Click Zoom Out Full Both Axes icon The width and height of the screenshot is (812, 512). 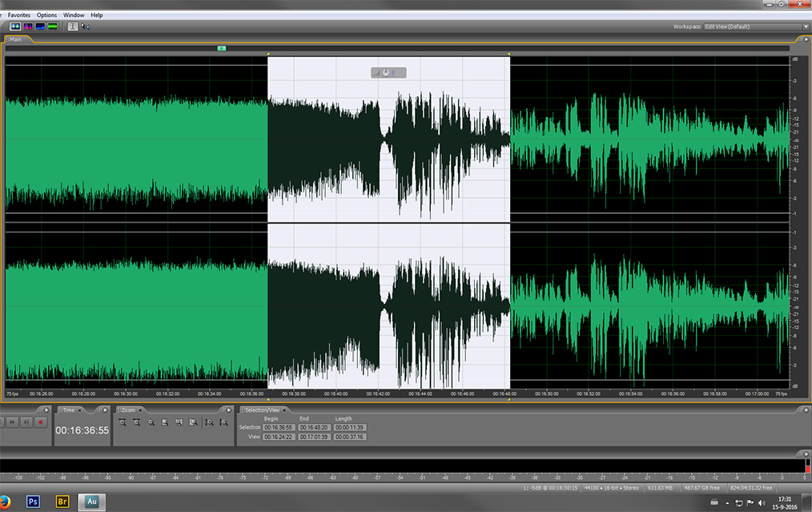(151, 422)
